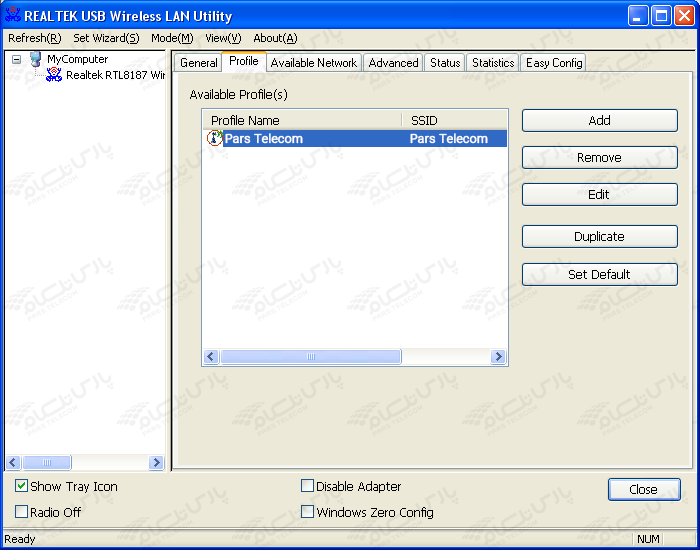
Task: Enable the Radio Off checkbox
Action: pyautogui.click(x=21, y=512)
